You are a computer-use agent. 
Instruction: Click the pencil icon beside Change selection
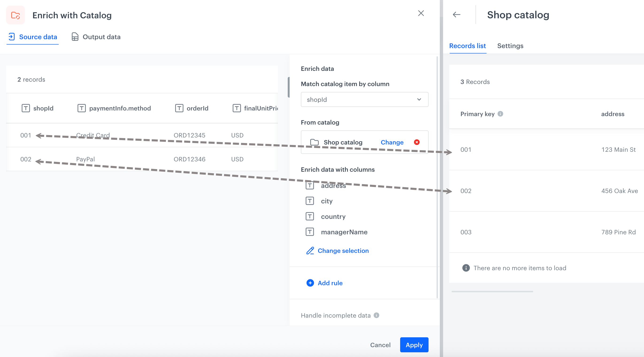[x=310, y=251]
